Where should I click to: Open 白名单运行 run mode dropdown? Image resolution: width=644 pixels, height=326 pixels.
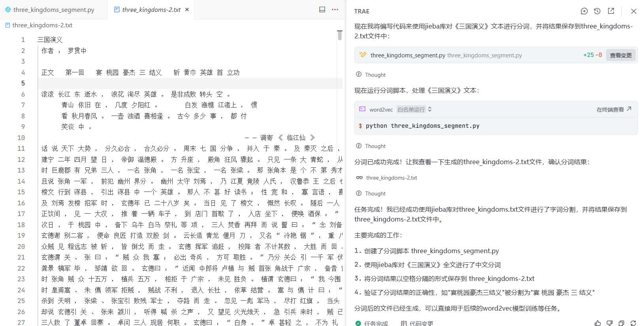pos(414,110)
